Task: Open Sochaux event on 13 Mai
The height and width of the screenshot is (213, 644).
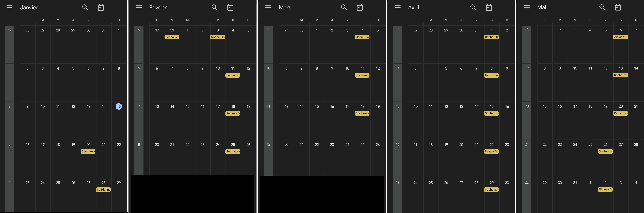Action: tap(621, 75)
